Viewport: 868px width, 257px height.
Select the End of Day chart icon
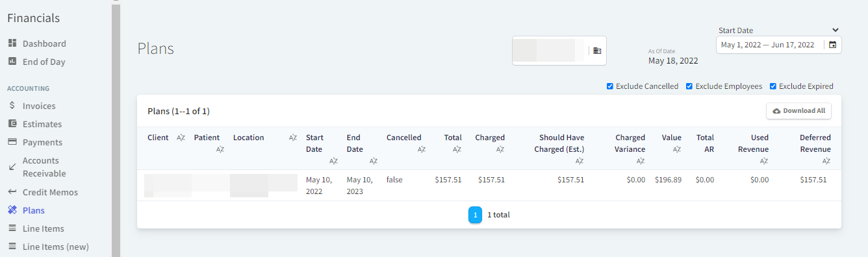[12, 62]
